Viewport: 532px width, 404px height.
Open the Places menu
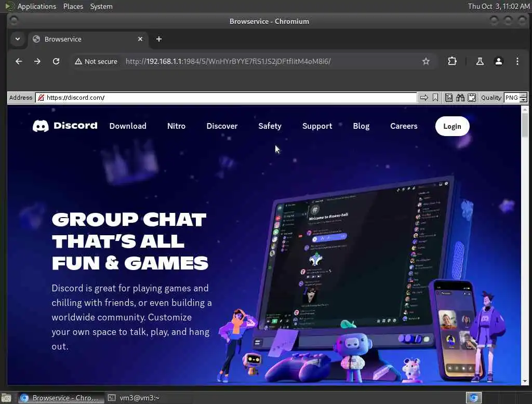tap(73, 6)
